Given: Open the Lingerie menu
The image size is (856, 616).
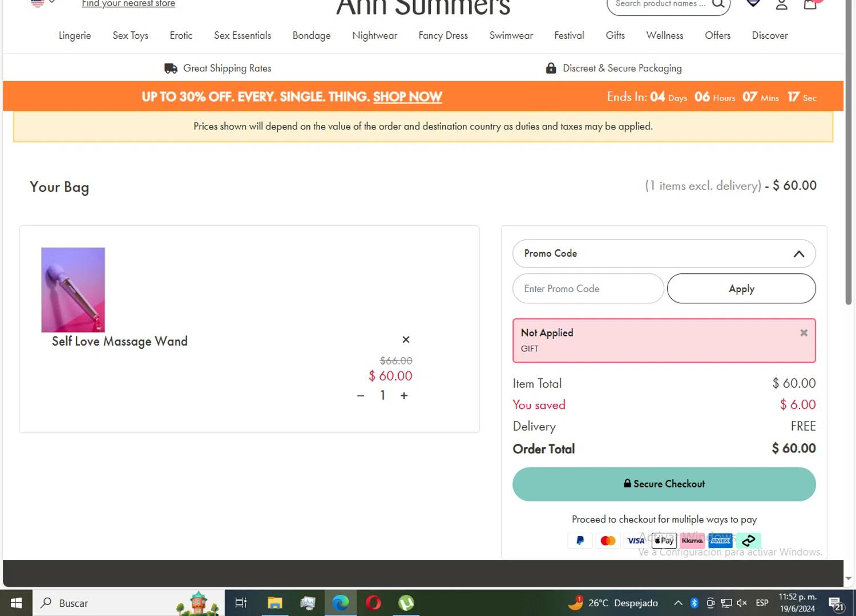Looking at the screenshot, I should point(75,35).
